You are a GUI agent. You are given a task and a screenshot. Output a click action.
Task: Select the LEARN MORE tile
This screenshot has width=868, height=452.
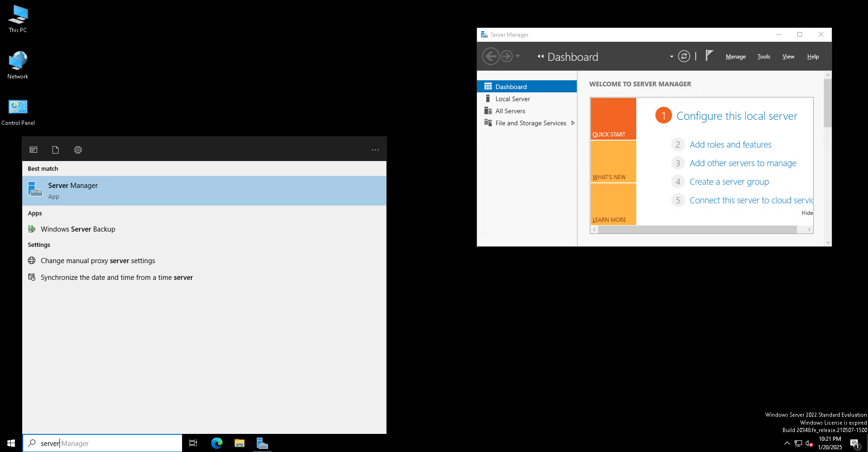[613, 204]
